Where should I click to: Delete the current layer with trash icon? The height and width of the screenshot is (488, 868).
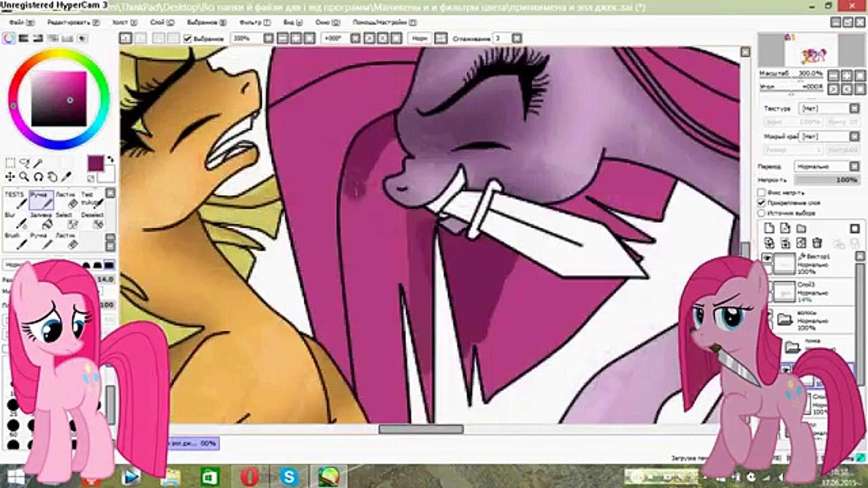click(x=817, y=243)
